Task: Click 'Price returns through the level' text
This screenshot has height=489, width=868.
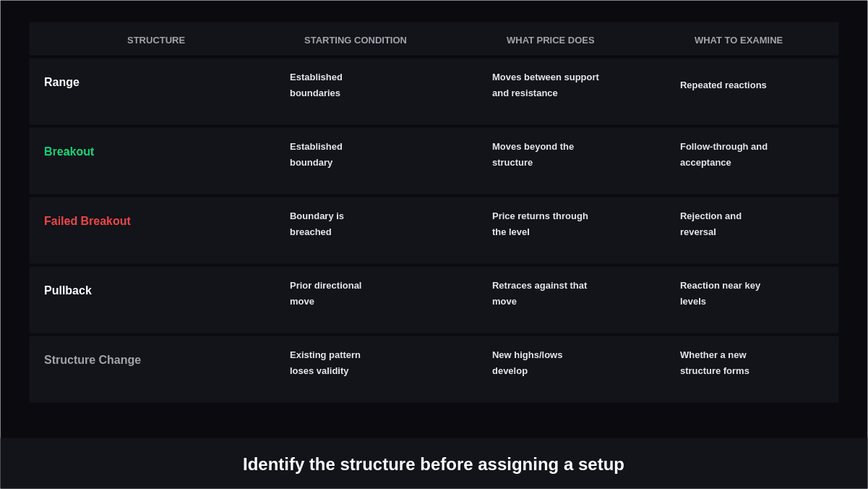Action: tap(541, 224)
